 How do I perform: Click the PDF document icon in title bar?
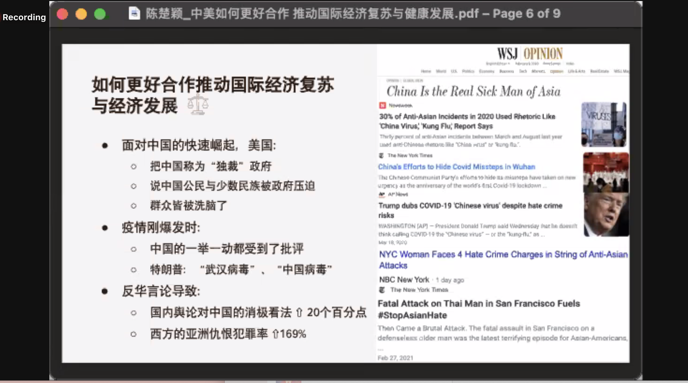click(x=134, y=14)
